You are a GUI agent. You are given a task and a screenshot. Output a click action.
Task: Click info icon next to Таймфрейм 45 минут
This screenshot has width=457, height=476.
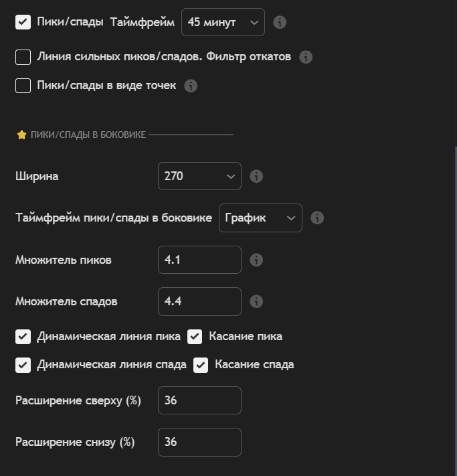pyautogui.click(x=280, y=22)
